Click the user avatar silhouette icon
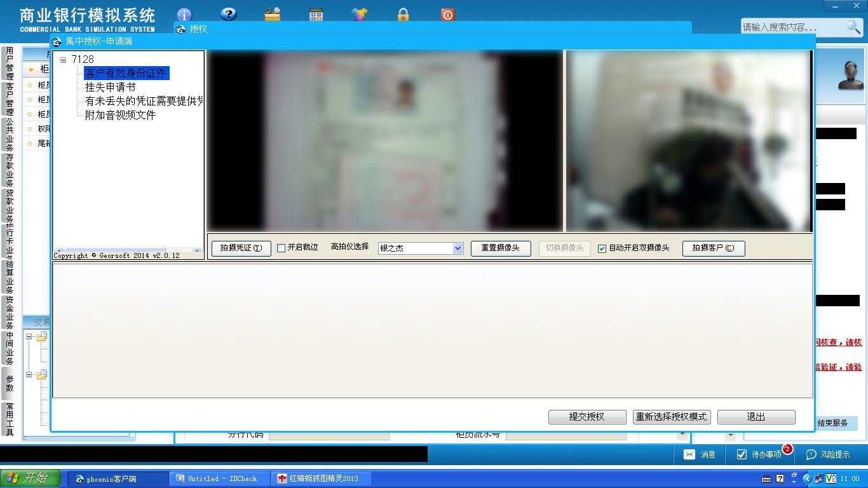The height and width of the screenshot is (488, 868). [850, 76]
